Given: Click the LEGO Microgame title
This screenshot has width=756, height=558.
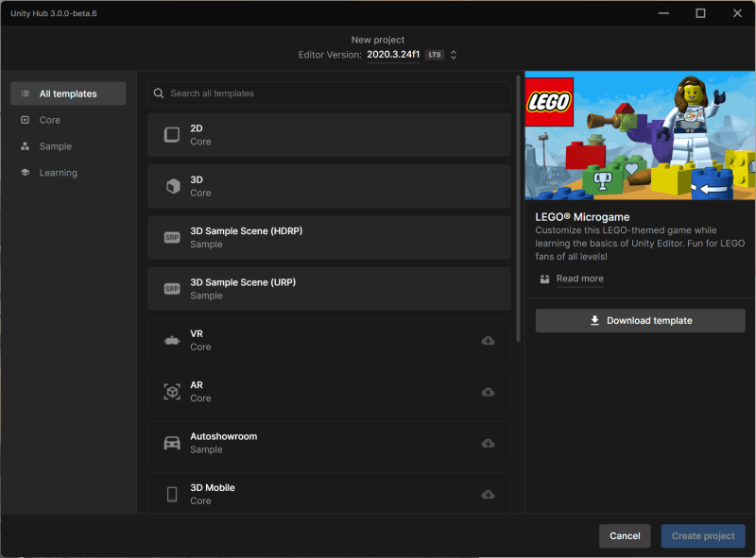Looking at the screenshot, I should [582, 217].
